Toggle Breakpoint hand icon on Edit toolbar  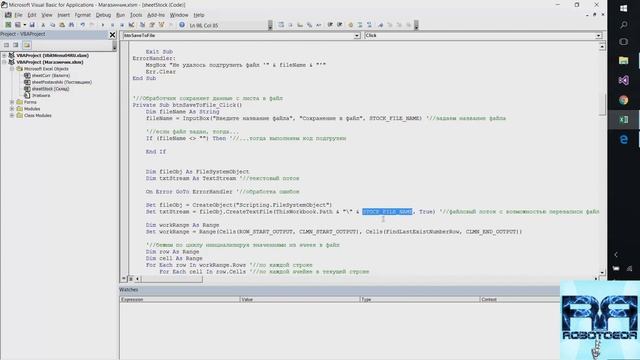pyautogui.click(x=350, y=25)
